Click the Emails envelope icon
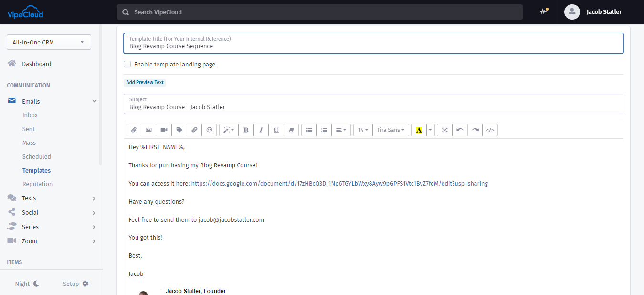Screen dimensions: 644x295 tap(12, 101)
